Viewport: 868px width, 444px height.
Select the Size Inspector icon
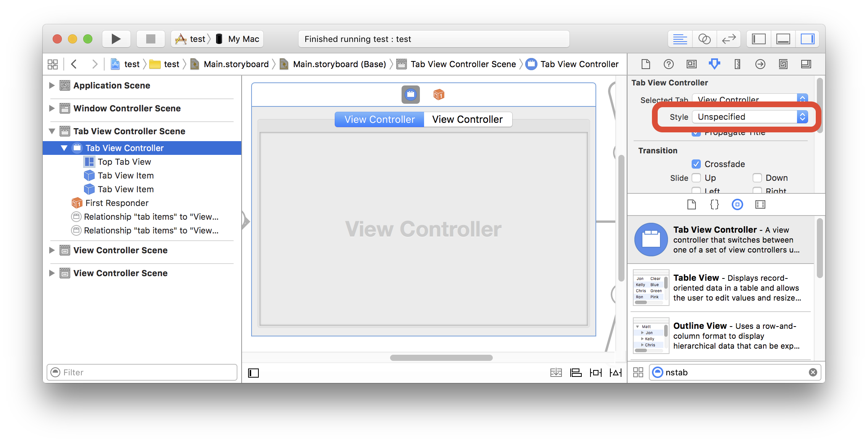click(x=736, y=64)
